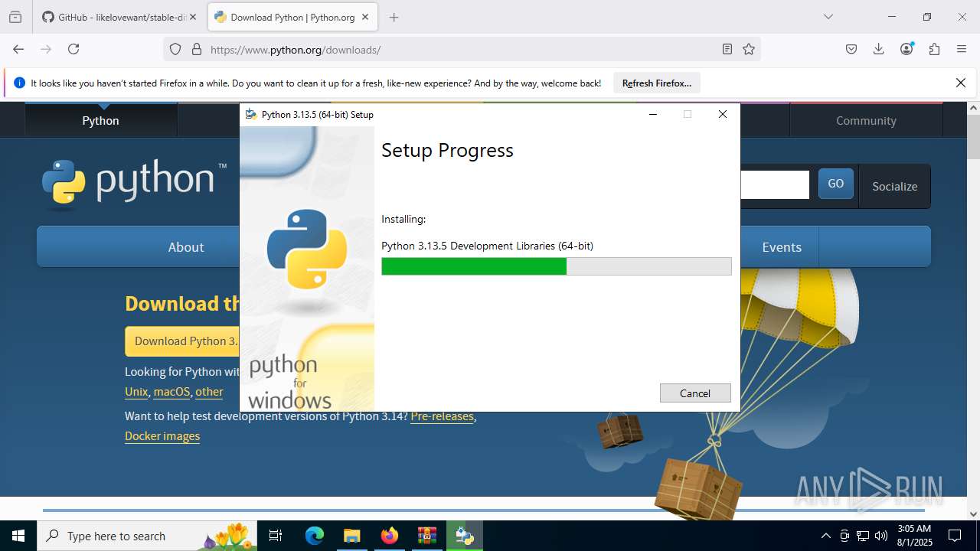Switch to Firefox on the taskbar
The image size is (980, 551).
[x=390, y=536]
